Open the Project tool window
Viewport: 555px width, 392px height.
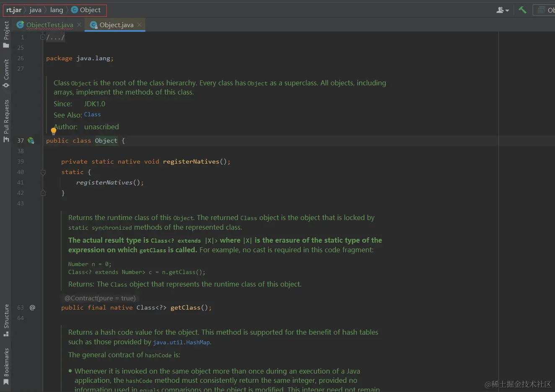[x=6, y=34]
